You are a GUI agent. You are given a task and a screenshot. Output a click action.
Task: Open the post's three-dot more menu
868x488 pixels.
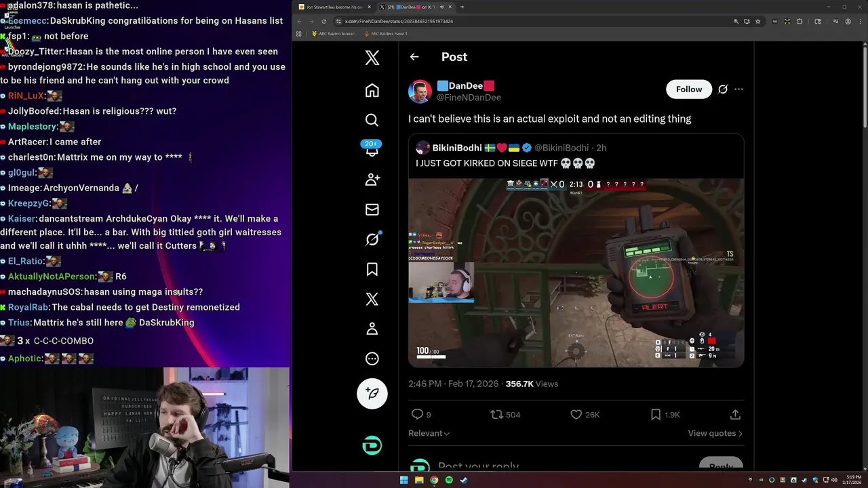[x=738, y=89]
